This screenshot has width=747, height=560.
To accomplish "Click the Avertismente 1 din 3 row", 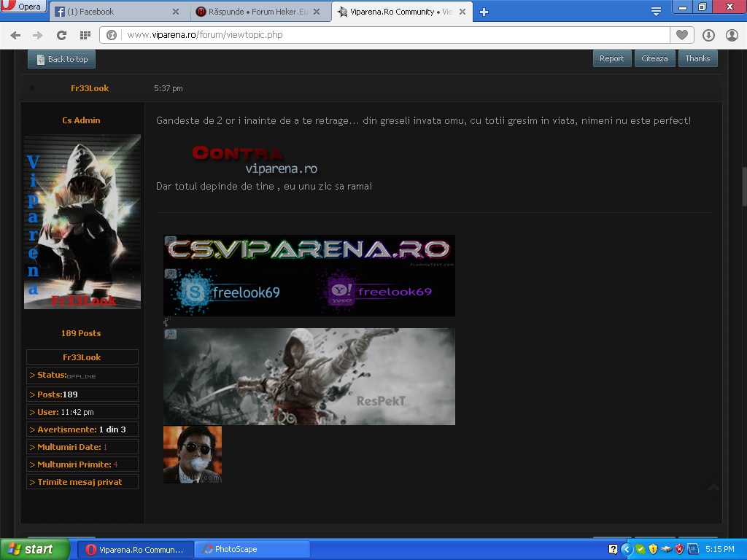I will point(82,429).
